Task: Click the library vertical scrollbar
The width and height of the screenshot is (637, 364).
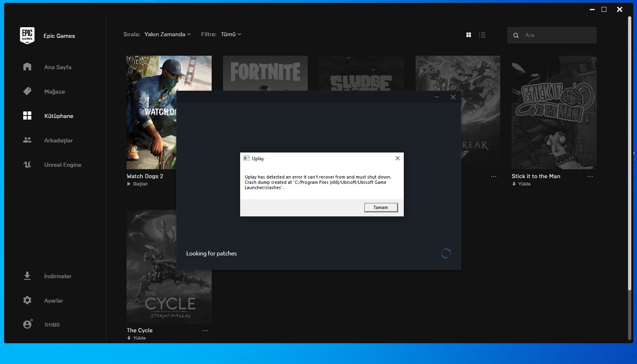Action: pyautogui.click(x=630, y=153)
